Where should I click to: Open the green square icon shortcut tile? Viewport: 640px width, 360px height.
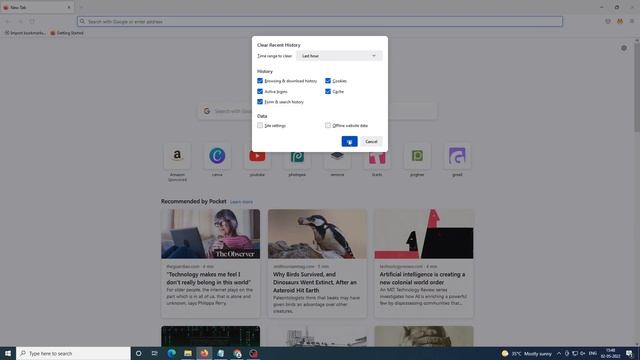pyautogui.click(x=417, y=156)
